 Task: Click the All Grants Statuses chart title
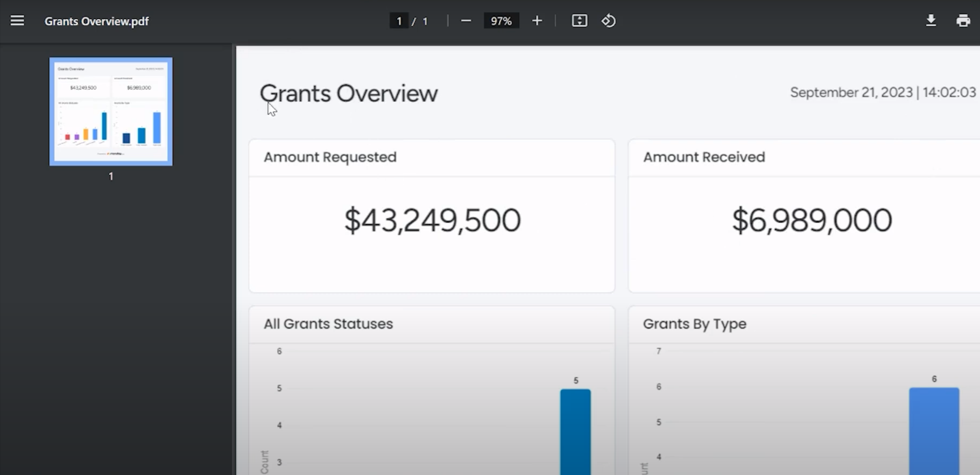coord(328,324)
